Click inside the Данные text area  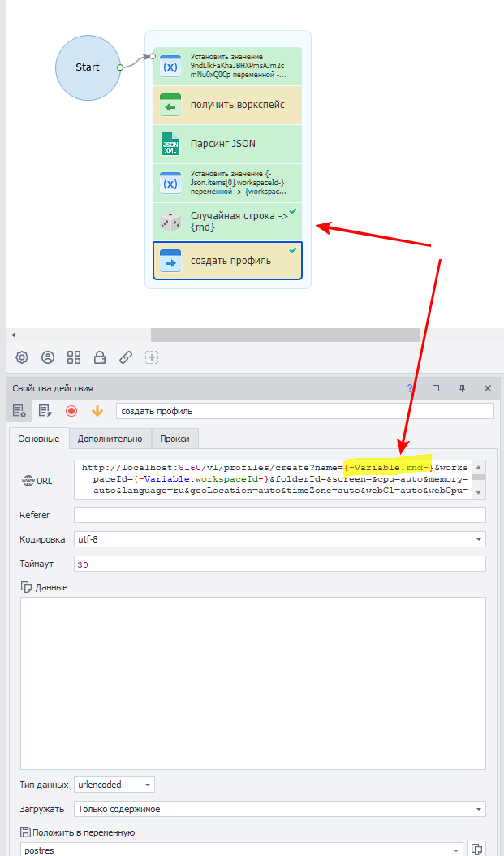[x=253, y=683]
